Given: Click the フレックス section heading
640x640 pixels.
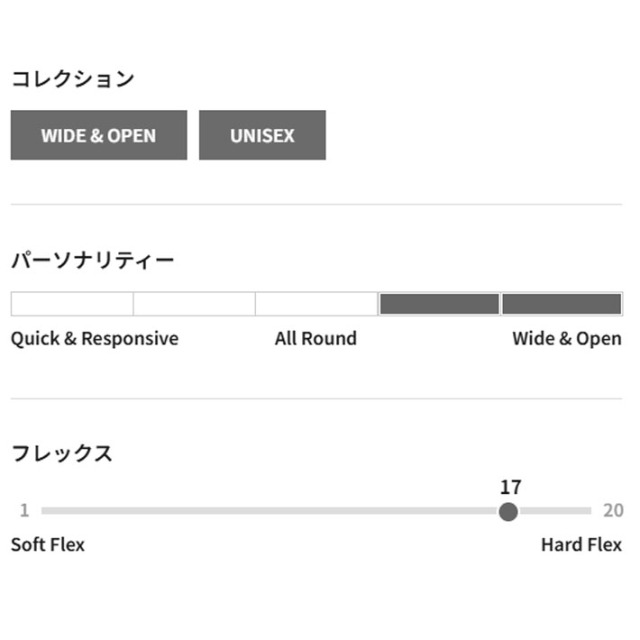Looking at the screenshot, I should point(62,453).
